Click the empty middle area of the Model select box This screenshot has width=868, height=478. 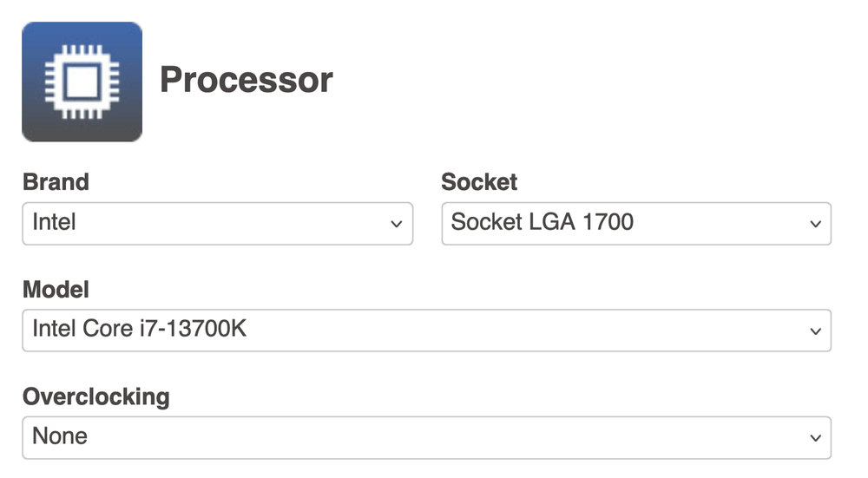pos(521,331)
